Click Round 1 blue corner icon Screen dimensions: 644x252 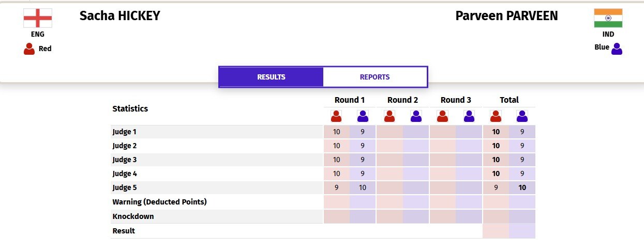point(363,116)
